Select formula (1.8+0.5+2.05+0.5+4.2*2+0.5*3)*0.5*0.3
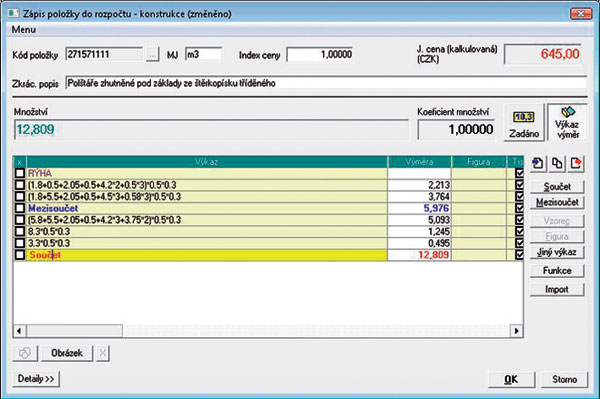This screenshot has width=600, height=399. [102, 185]
